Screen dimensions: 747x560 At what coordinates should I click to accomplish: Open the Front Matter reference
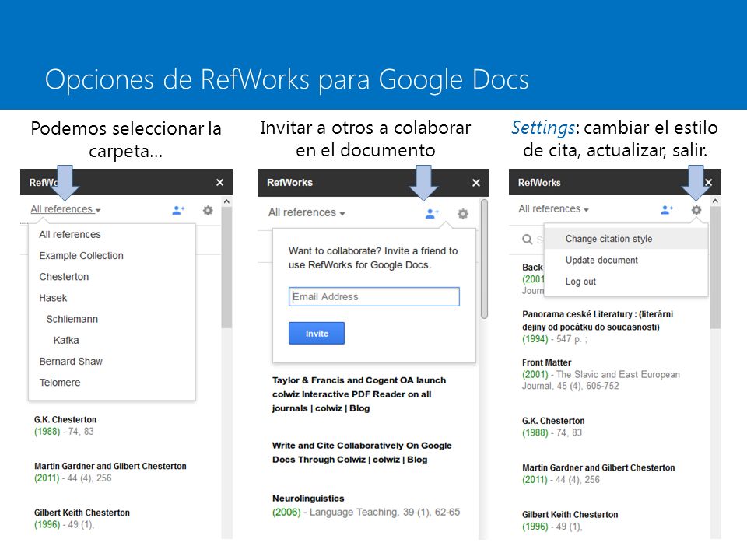[x=546, y=362]
